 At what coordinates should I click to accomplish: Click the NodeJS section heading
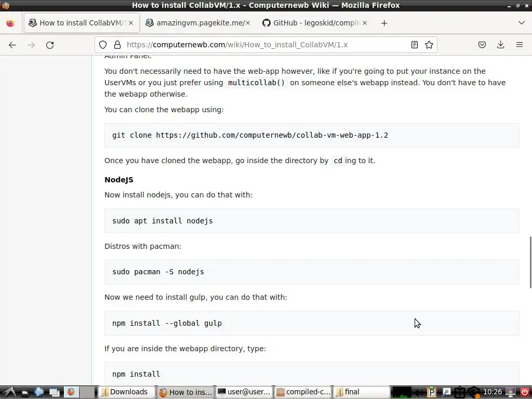pyautogui.click(x=119, y=180)
